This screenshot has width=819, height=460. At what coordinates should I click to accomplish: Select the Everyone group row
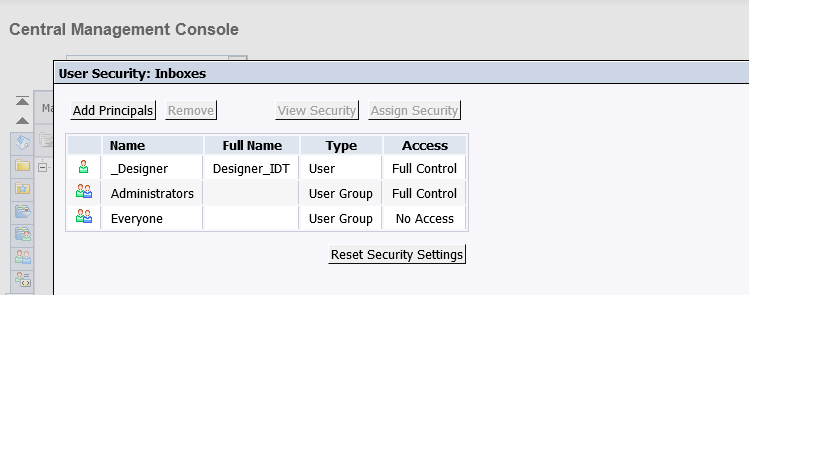267,219
